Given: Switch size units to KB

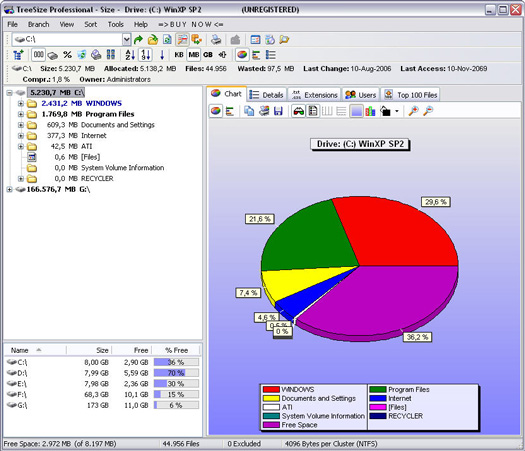Looking at the screenshot, I should pyautogui.click(x=179, y=55).
